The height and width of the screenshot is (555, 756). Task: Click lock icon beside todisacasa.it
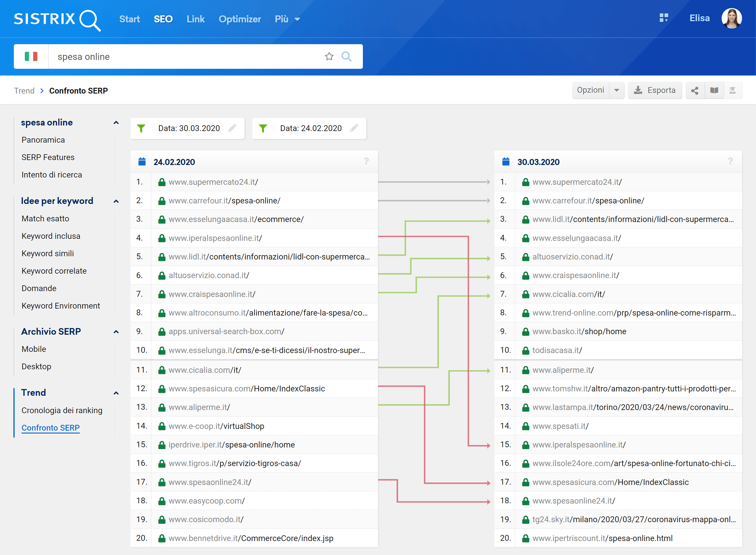(525, 350)
